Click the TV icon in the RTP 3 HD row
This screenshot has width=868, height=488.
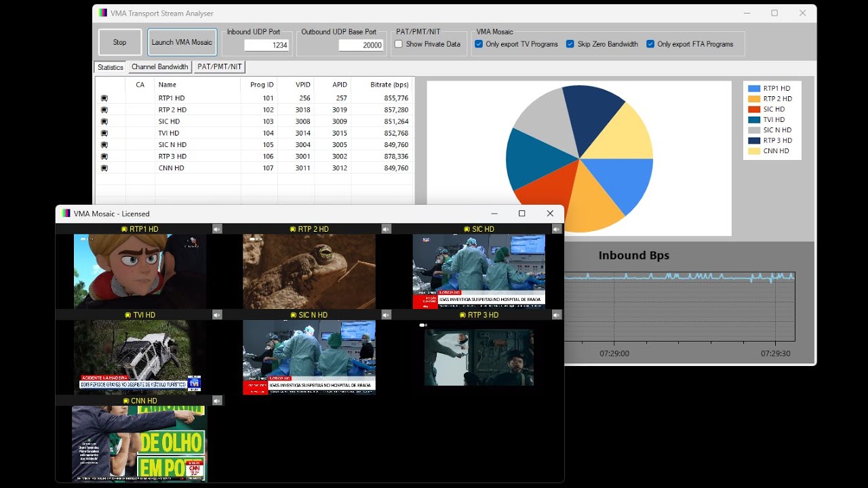click(104, 156)
